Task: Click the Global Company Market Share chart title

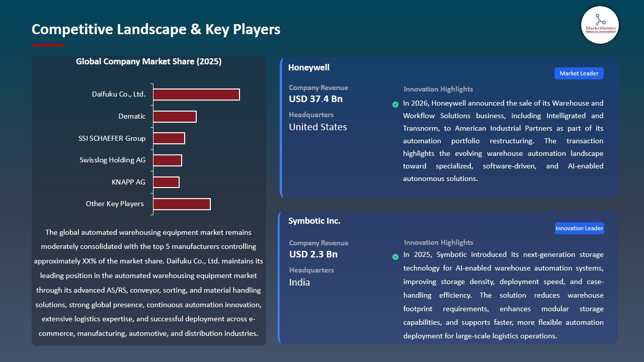Action: click(x=149, y=62)
